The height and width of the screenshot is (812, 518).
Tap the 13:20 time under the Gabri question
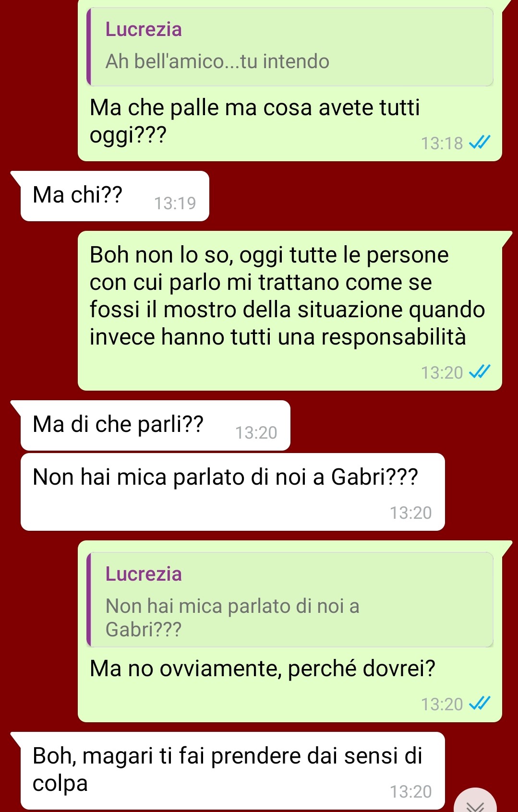click(x=410, y=513)
